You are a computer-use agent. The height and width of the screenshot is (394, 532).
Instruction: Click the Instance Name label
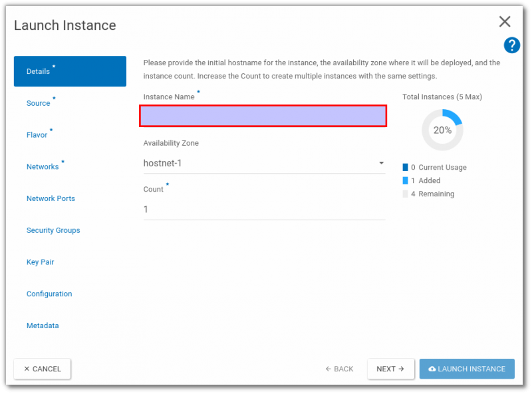tap(169, 97)
